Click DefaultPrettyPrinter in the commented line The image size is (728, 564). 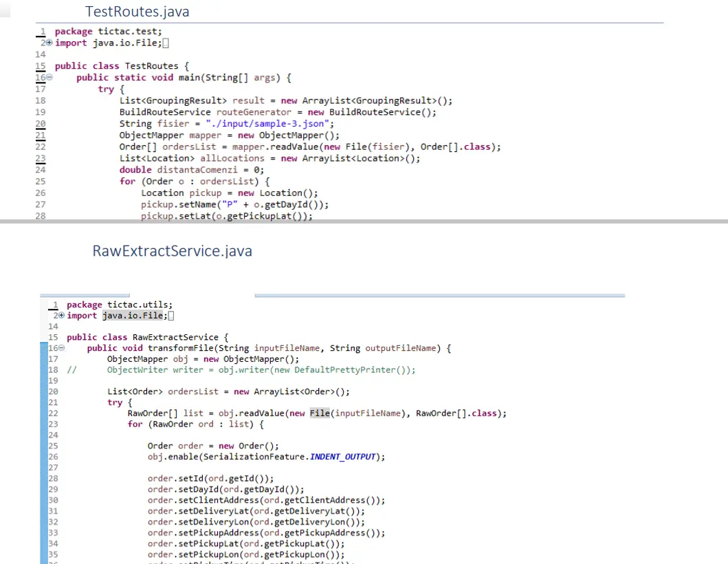[352, 370]
